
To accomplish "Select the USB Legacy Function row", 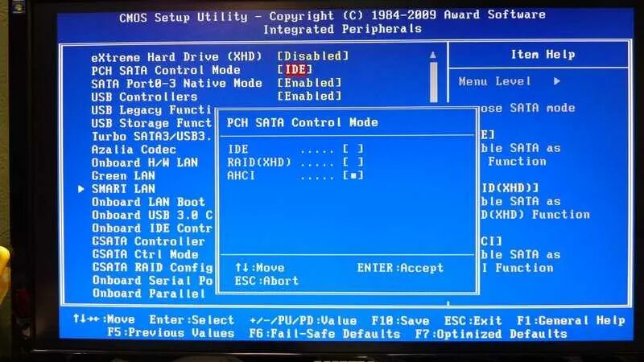I will point(151,110).
